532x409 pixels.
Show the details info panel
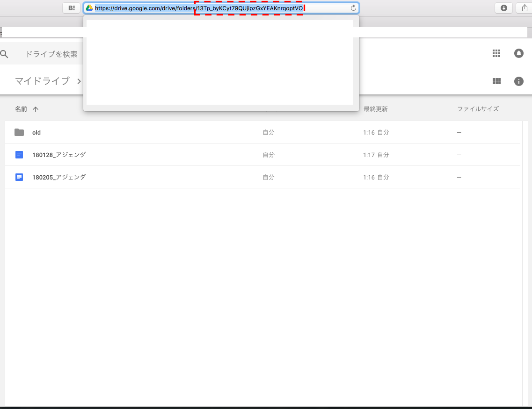click(518, 81)
